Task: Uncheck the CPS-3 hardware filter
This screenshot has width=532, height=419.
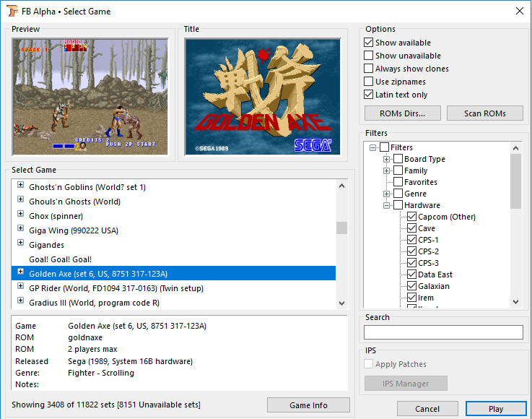Action: coord(412,263)
